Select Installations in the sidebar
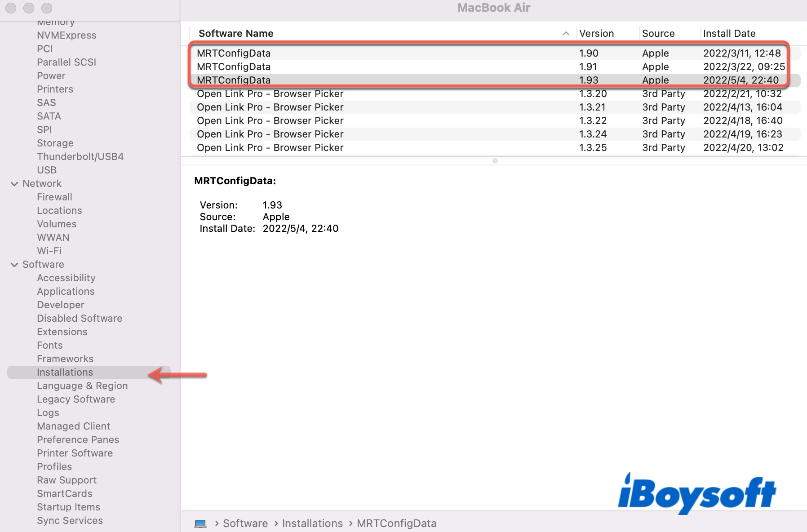This screenshot has width=807, height=532. [x=65, y=372]
